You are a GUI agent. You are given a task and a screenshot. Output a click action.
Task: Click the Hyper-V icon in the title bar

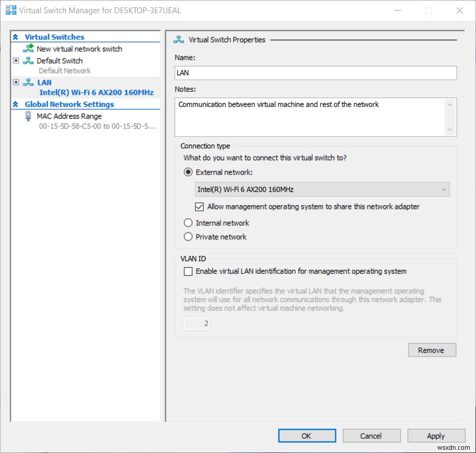pyautogui.click(x=10, y=10)
